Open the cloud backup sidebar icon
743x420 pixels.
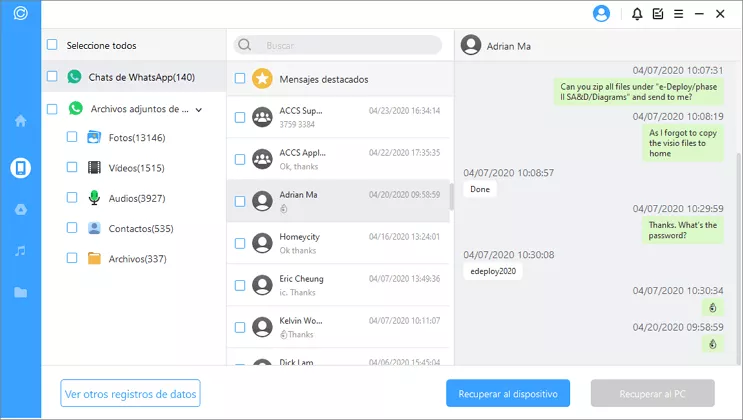20,209
